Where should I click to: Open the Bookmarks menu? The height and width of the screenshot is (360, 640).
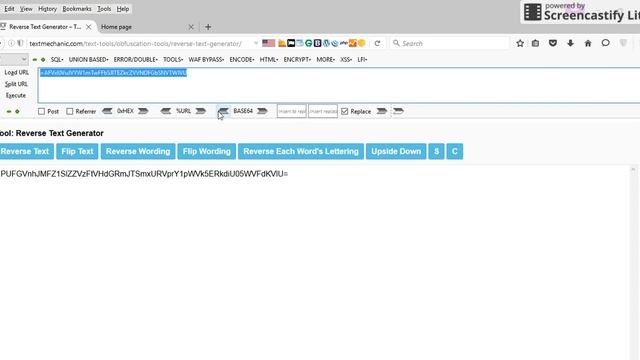(x=77, y=9)
